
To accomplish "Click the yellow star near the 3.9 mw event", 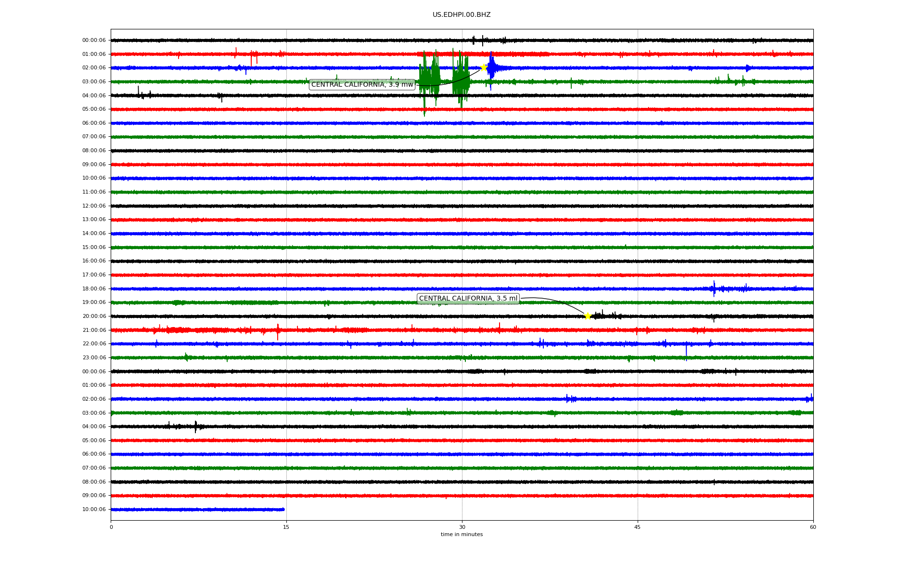I will point(484,67).
